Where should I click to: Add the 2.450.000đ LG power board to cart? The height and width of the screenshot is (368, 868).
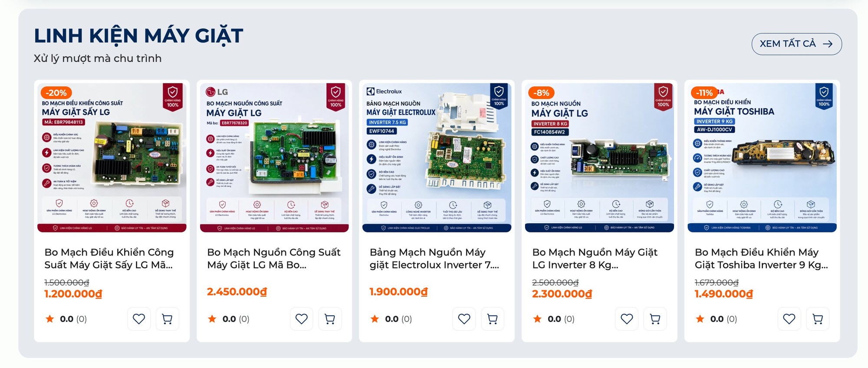pyautogui.click(x=330, y=319)
